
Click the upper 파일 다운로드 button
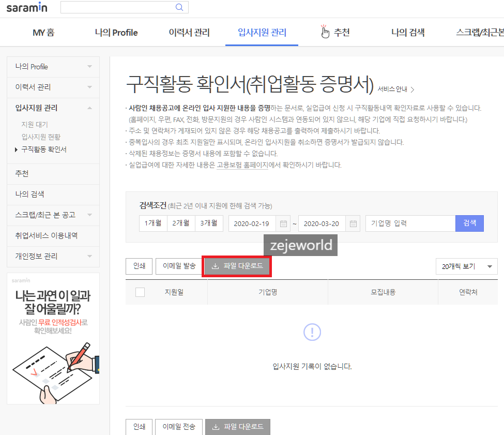pos(237,266)
